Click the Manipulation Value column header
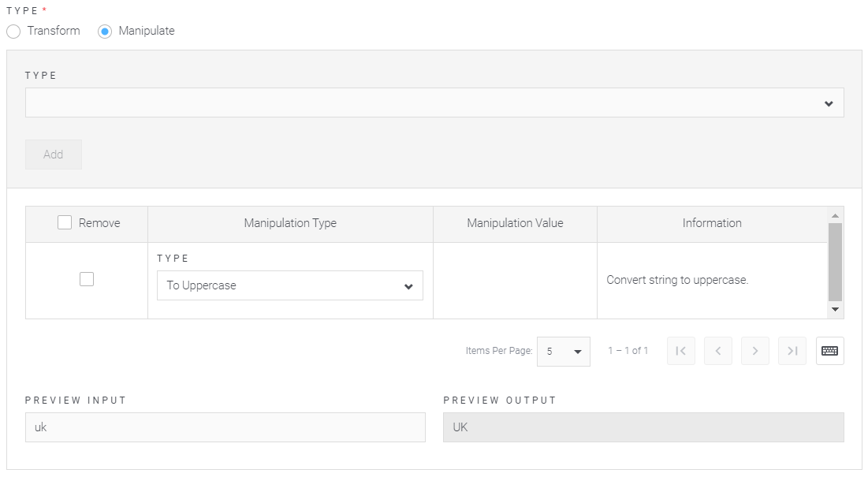Screen dimensions: 868x477 click(x=515, y=223)
